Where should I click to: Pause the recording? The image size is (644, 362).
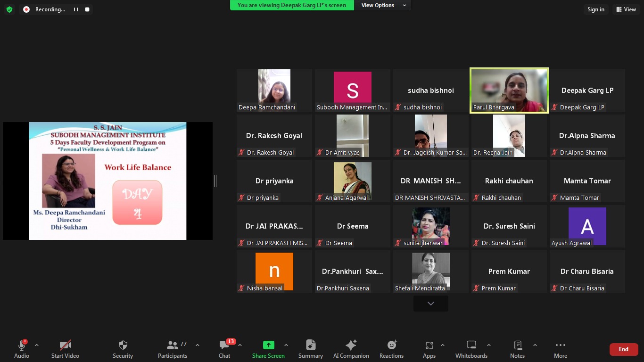click(x=76, y=9)
